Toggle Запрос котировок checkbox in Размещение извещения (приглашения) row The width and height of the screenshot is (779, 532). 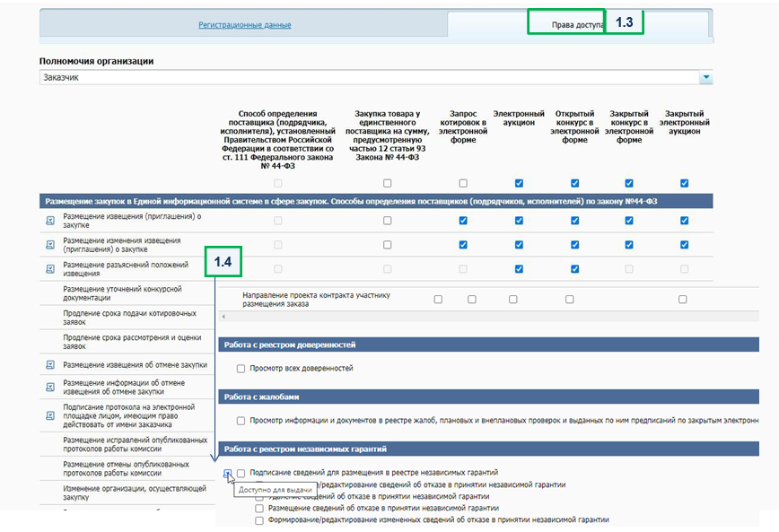point(463,221)
